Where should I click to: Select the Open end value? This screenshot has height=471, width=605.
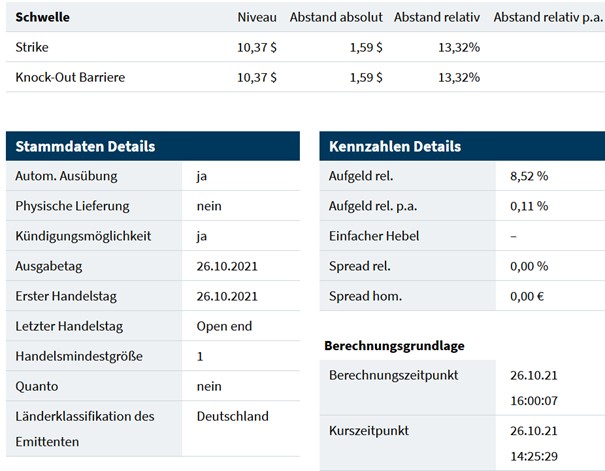click(x=224, y=326)
